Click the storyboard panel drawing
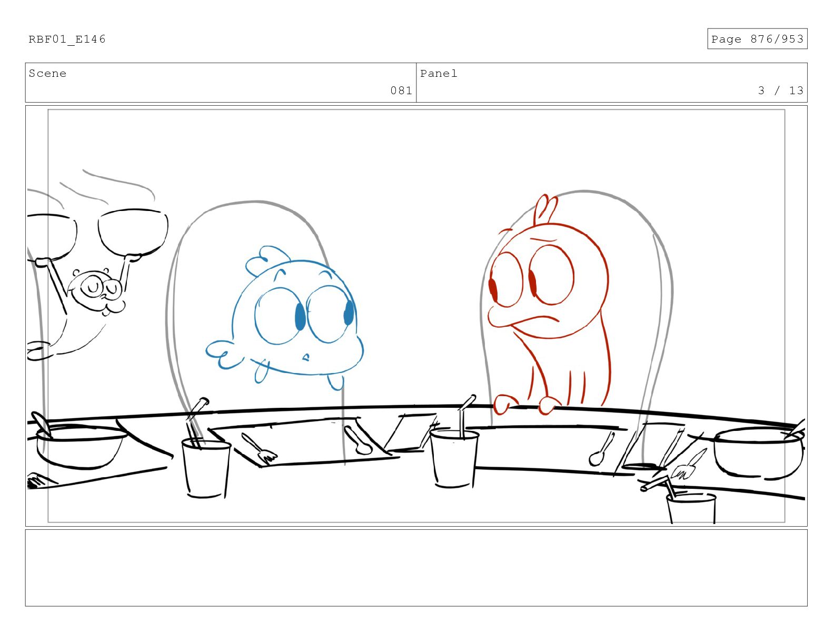Screen dimensions: 834x644 [416, 316]
